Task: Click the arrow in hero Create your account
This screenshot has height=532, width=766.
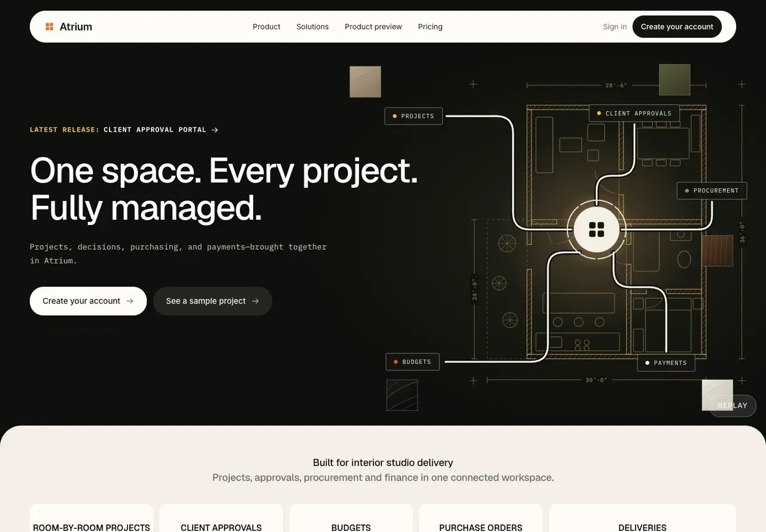Action: click(x=130, y=301)
